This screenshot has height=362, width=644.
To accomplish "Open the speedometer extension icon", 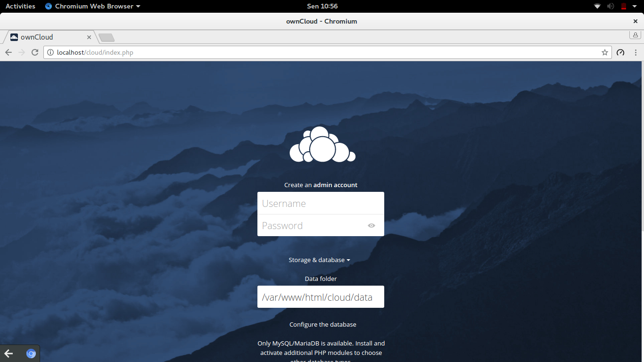I will pos(620,52).
